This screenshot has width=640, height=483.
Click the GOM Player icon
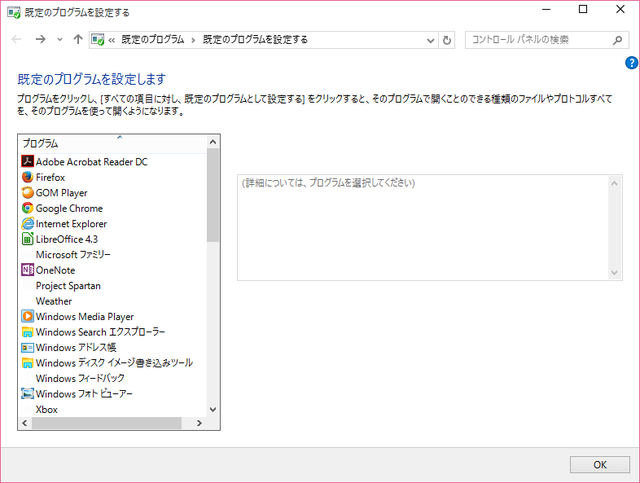pyautogui.click(x=27, y=192)
